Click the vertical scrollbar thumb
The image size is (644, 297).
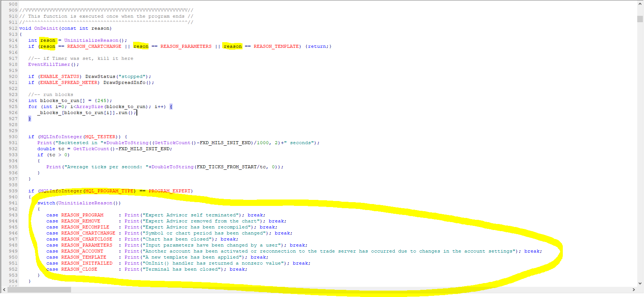click(x=640, y=19)
